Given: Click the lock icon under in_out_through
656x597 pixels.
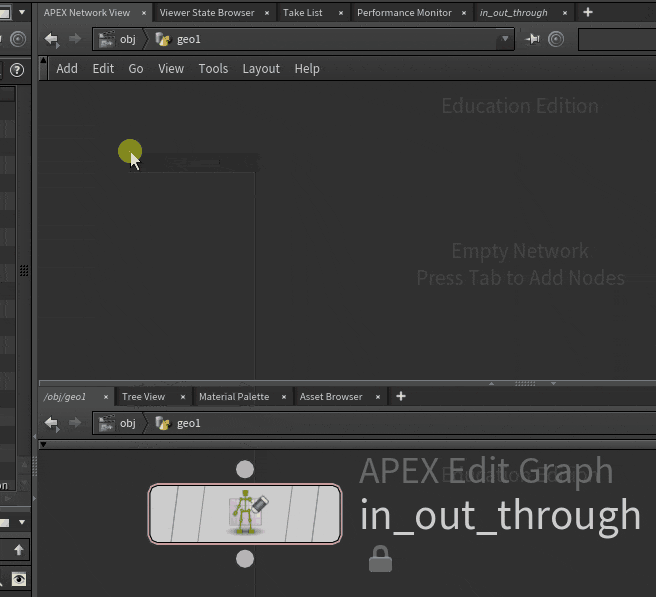Looking at the screenshot, I should click(380, 559).
